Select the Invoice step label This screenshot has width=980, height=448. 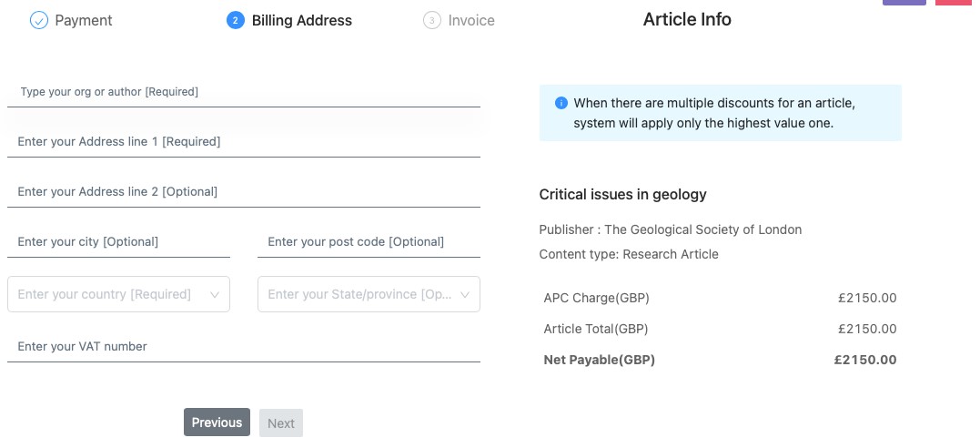471,20
